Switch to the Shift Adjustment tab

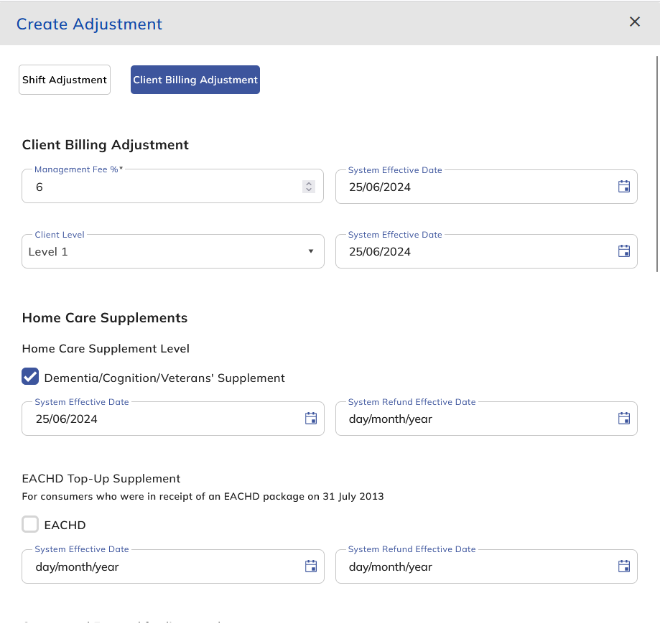tap(64, 79)
